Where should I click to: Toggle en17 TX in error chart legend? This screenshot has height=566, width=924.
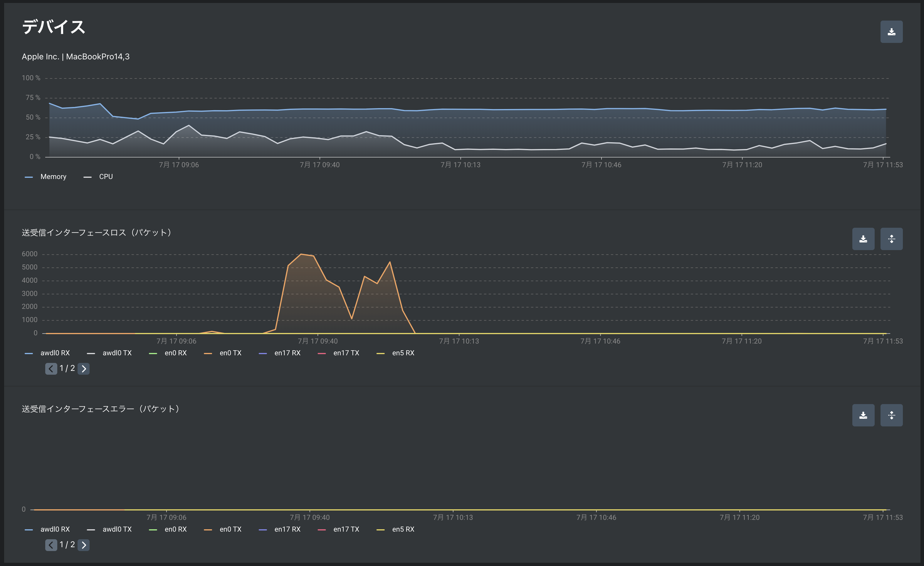click(338, 530)
